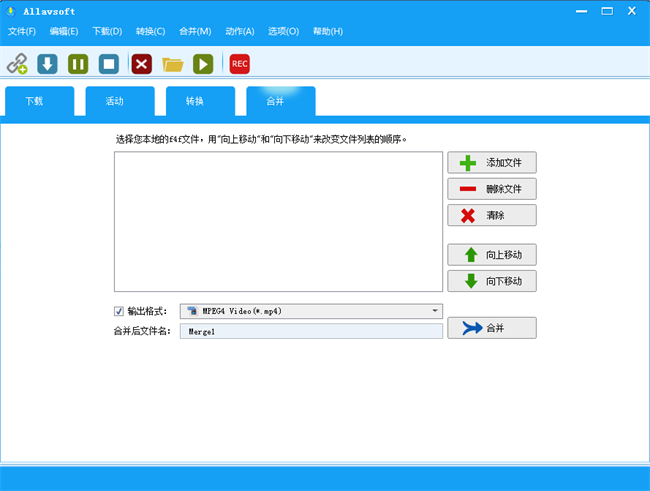Open the 文件(F) menu
Viewport: 650px width, 491px height.
pos(22,31)
